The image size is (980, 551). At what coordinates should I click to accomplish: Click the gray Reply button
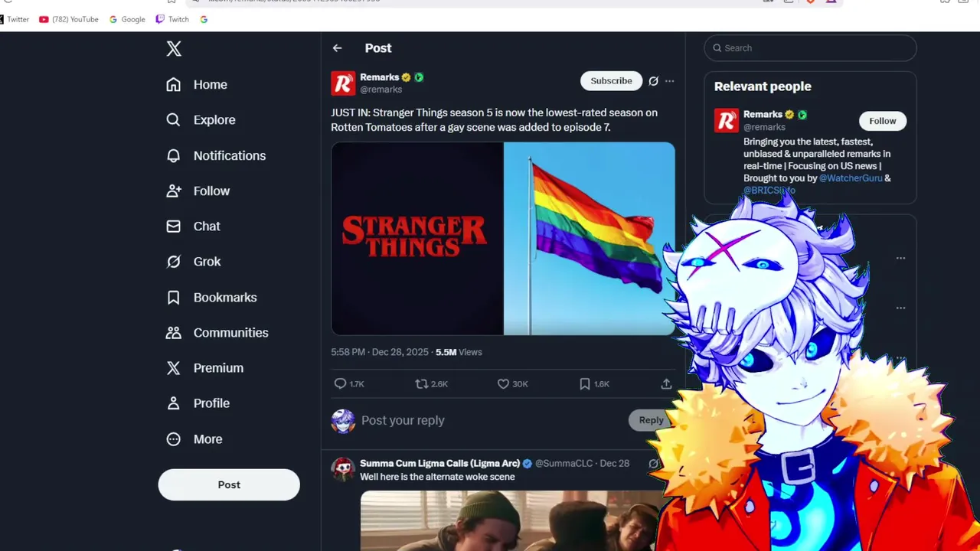click(651, 420)
